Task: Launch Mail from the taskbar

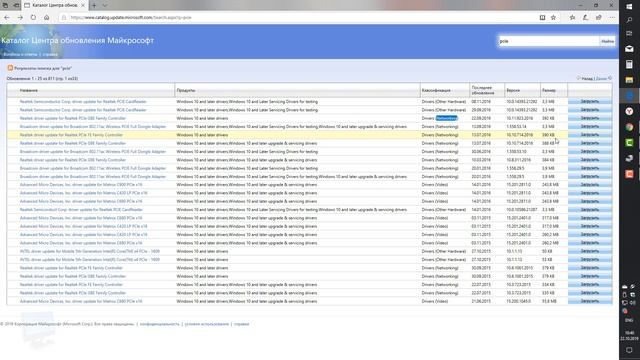Action: pos(629,49)
